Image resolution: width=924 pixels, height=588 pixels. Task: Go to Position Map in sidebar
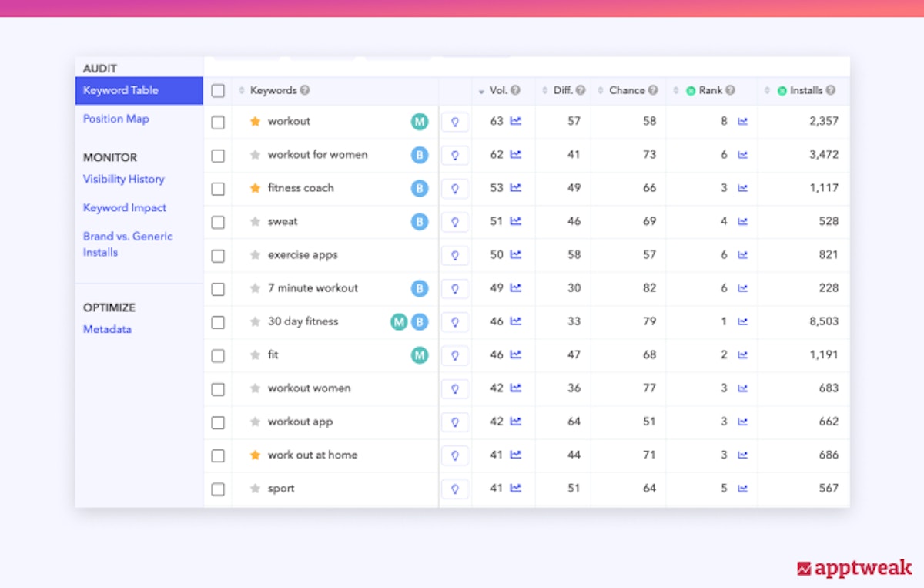[x=116, y=119]
